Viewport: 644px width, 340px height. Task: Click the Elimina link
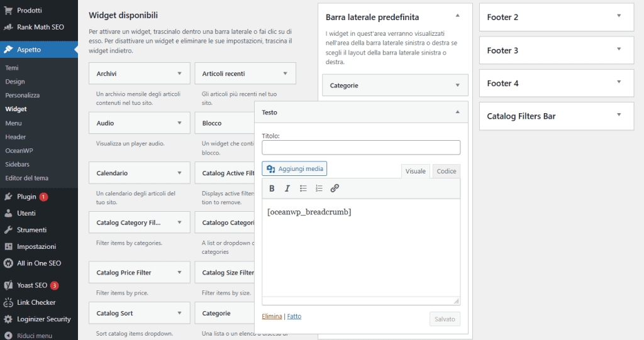[272, 316]
